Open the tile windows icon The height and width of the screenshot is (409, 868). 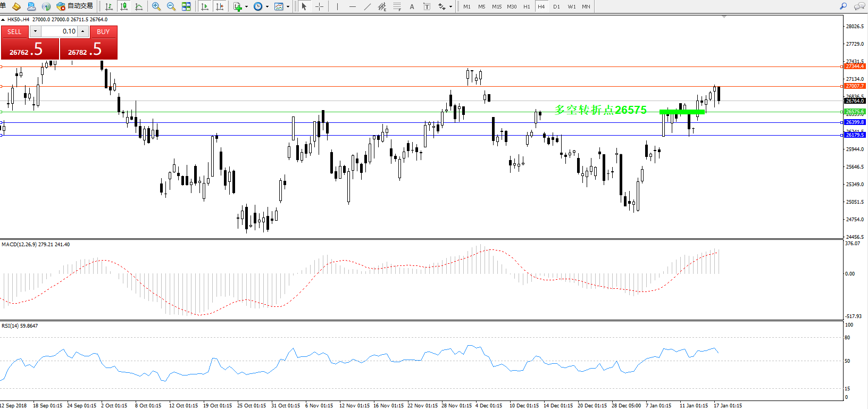coord(186,6)
